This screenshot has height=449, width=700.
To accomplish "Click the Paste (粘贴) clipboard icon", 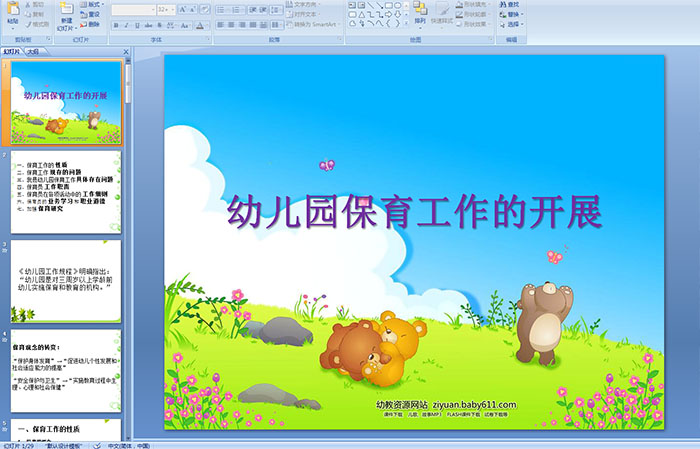I will [13, 9].
